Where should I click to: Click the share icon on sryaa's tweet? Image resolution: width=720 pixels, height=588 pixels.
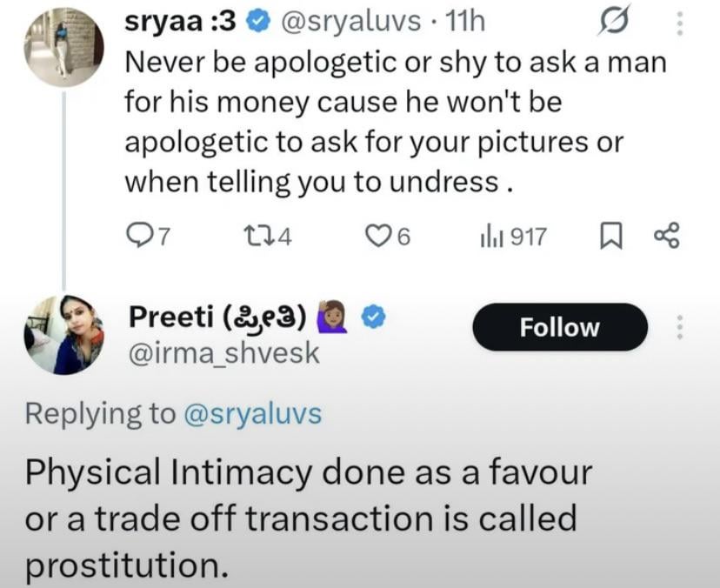[667, 235]
